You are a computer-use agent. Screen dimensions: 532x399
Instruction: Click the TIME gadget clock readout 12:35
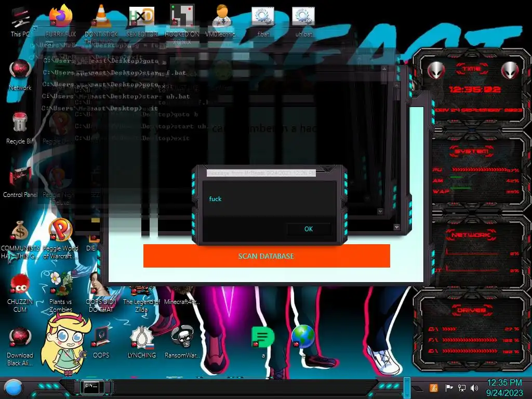pos(475,89)
